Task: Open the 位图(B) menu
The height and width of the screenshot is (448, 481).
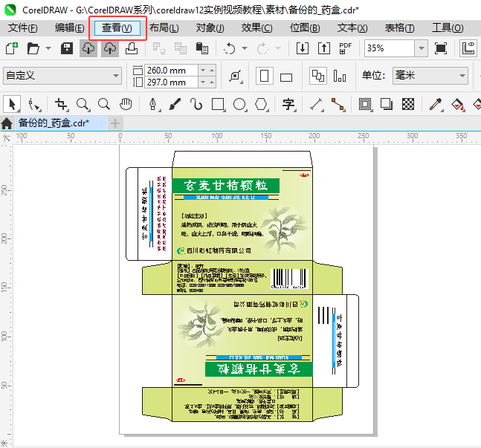Action: [x=305, y=28]
